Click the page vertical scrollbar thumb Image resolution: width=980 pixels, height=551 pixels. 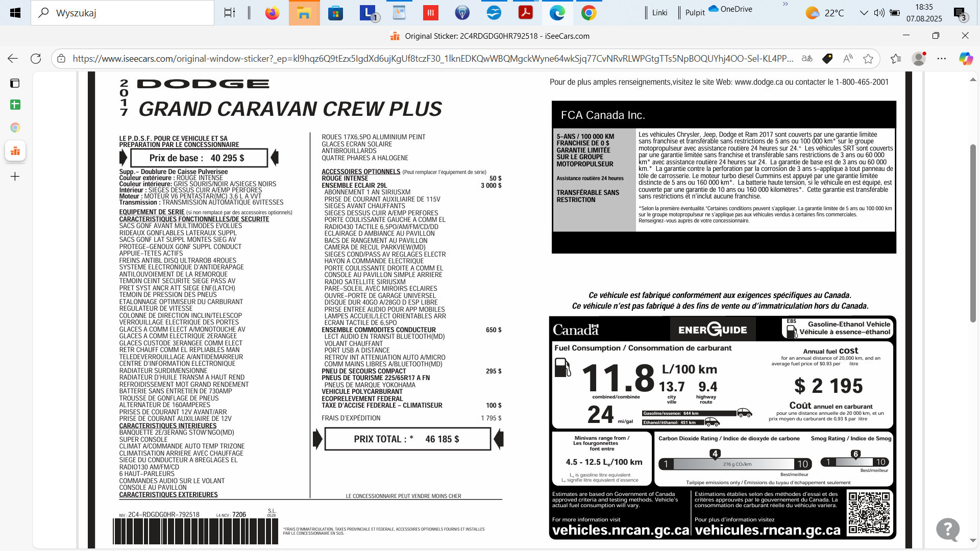coord(973,233)
